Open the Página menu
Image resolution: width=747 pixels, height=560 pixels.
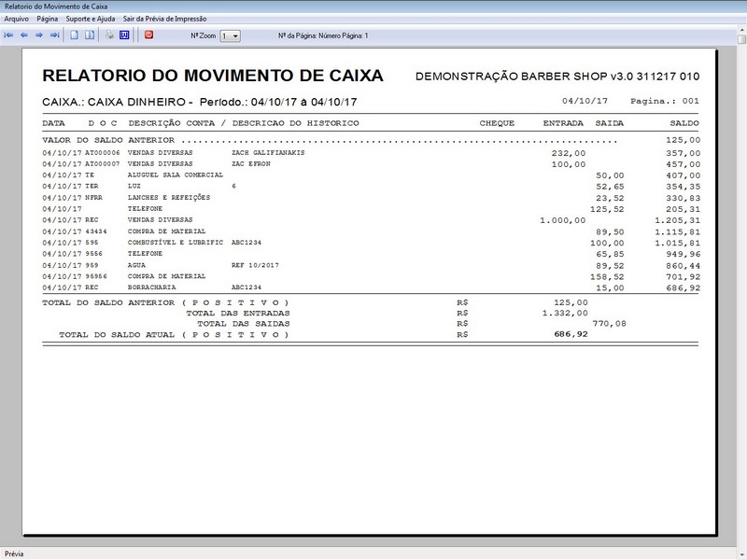(x=48, y=19)
